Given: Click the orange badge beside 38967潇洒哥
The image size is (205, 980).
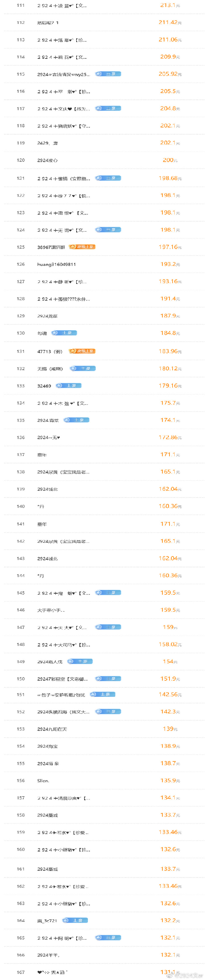Looking at the screenshot, I should pos(82,247).
